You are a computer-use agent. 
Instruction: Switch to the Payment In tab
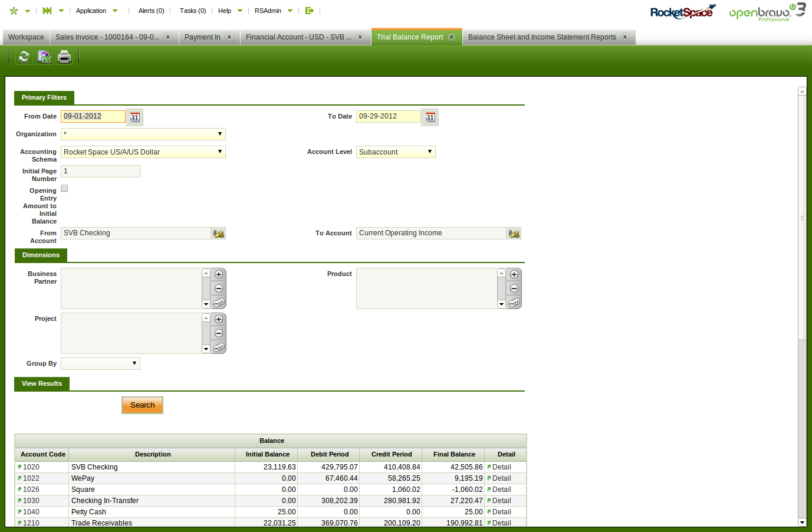202,37
